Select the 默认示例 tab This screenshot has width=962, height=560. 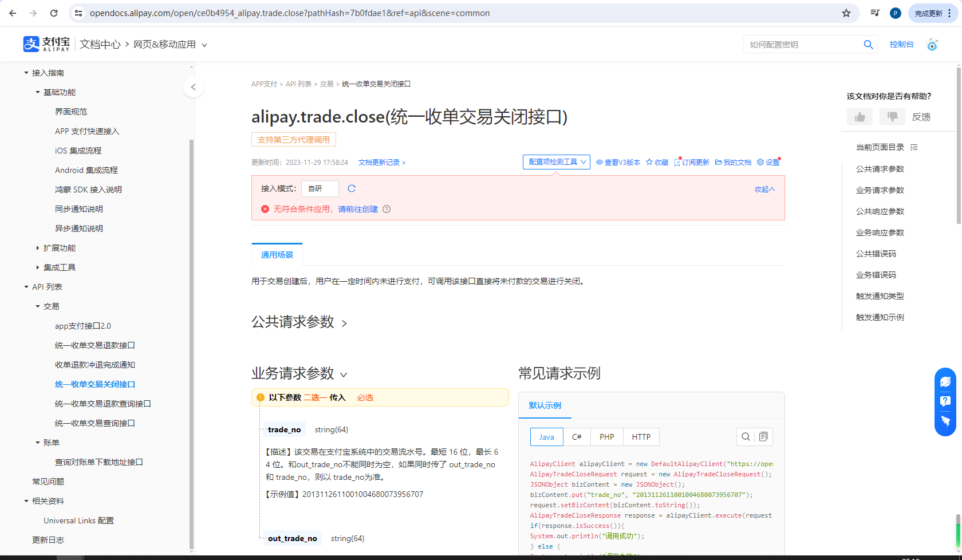545,405
